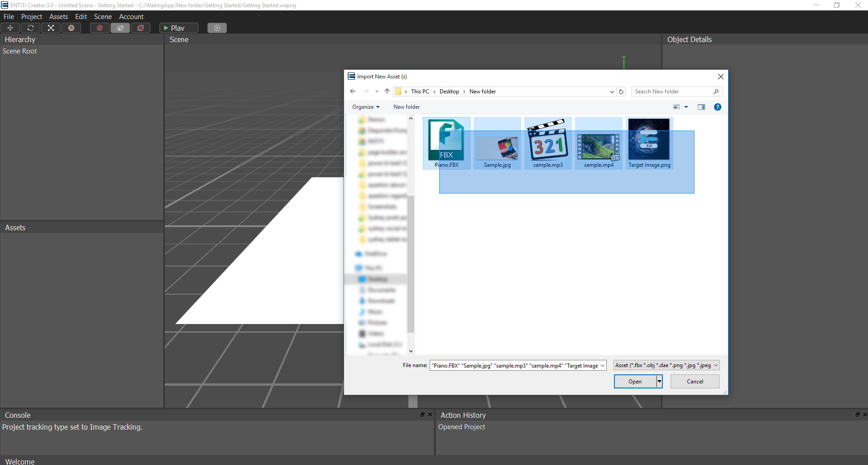Open the Asset file type filter dropdown

click(x=667, y=365)
